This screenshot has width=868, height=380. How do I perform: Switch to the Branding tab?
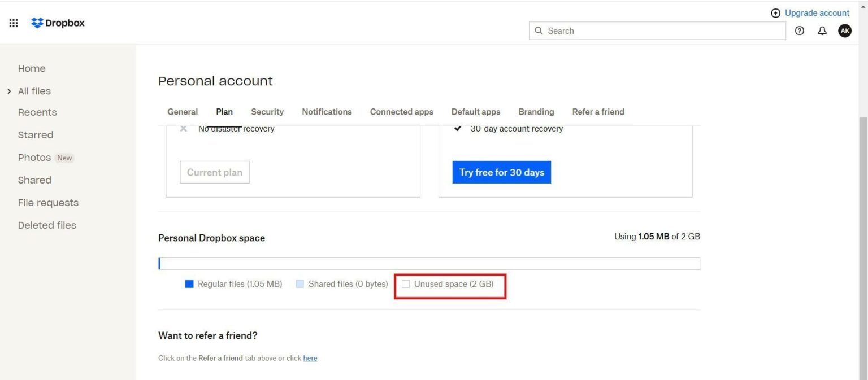535,112
